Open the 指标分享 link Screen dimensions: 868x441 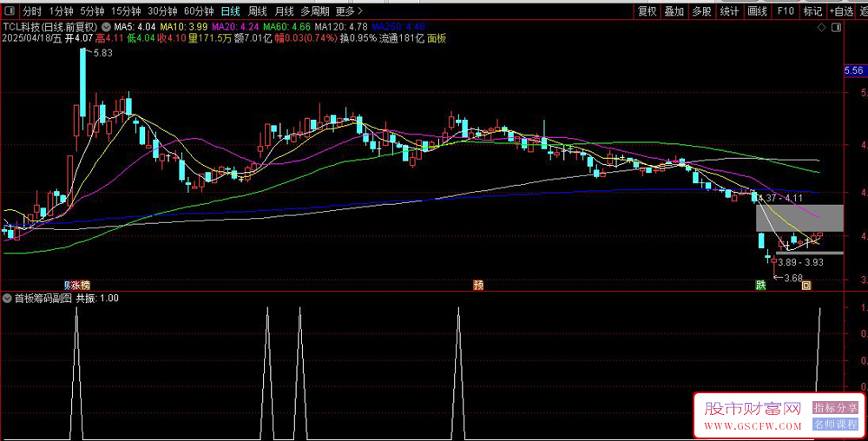[x=835, y=408]
